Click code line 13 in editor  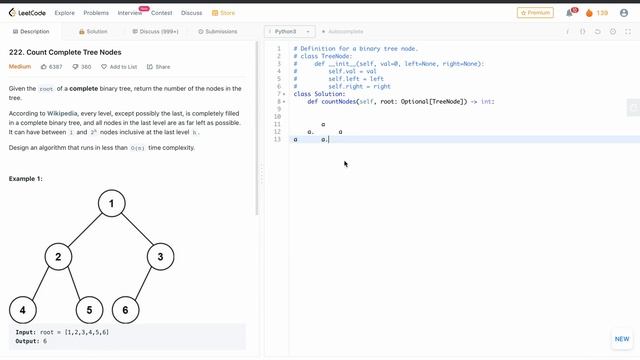click(x=464, y=140)
